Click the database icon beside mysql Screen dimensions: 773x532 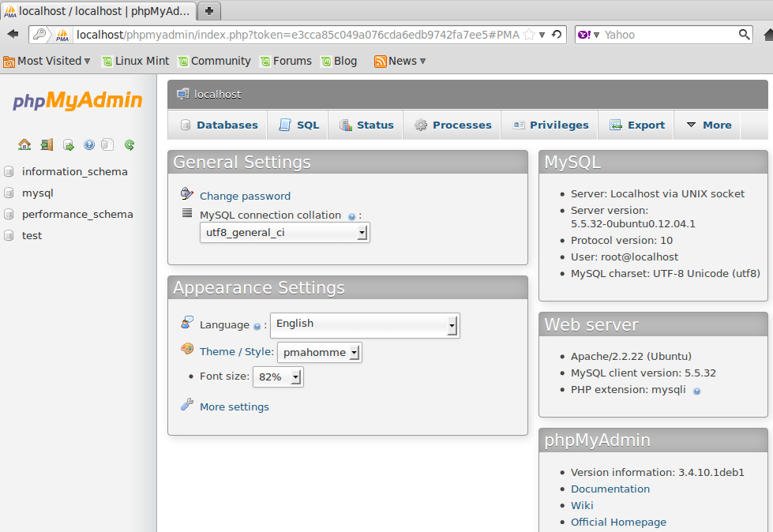coord(9,193)
